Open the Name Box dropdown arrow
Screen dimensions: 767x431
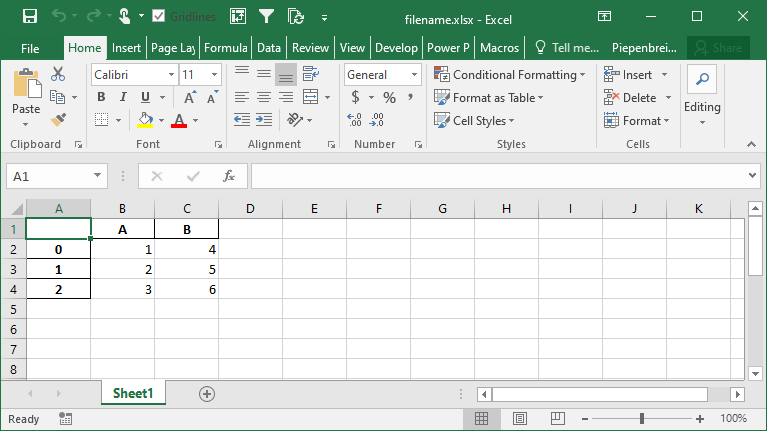pos(98,176)
